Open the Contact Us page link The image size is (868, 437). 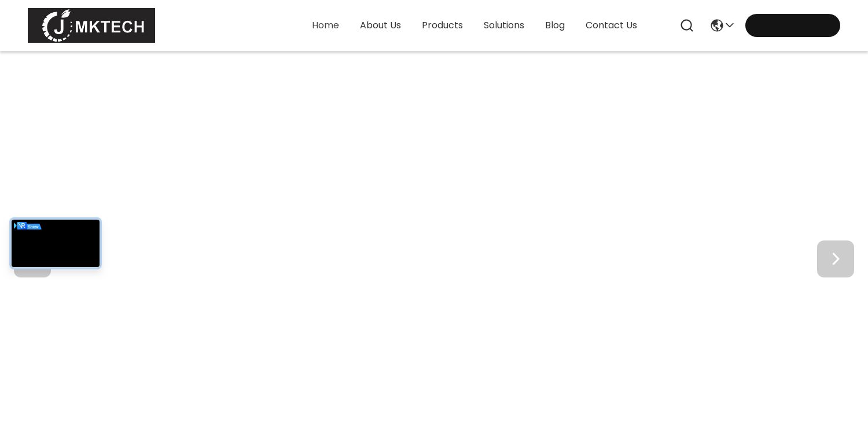click(611, 25)
